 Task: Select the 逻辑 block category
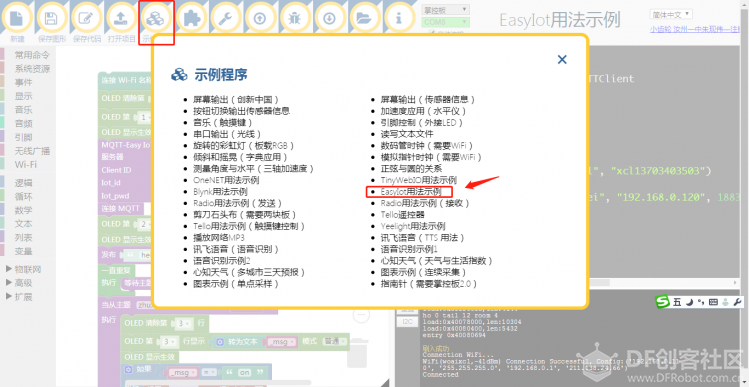coord(23,183)
